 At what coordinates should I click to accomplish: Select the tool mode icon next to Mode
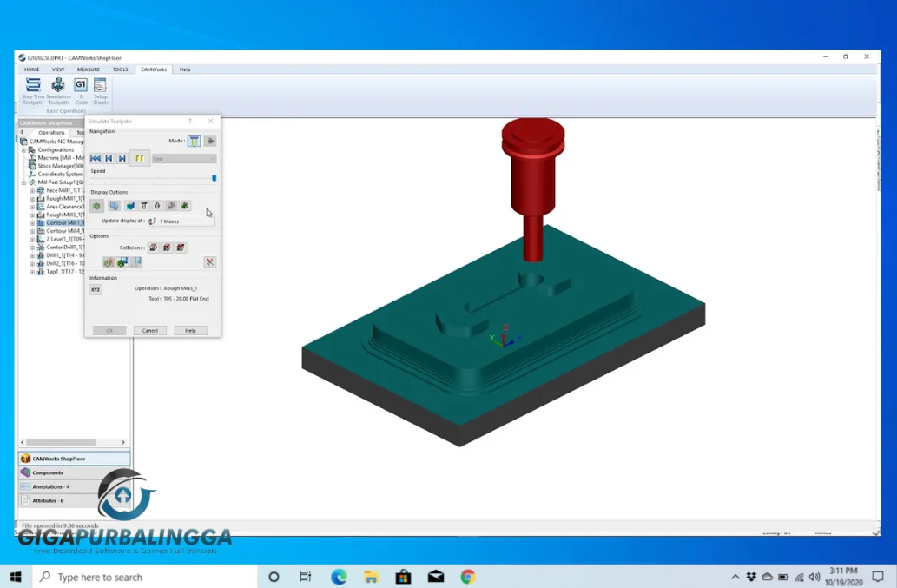[195, 141]
